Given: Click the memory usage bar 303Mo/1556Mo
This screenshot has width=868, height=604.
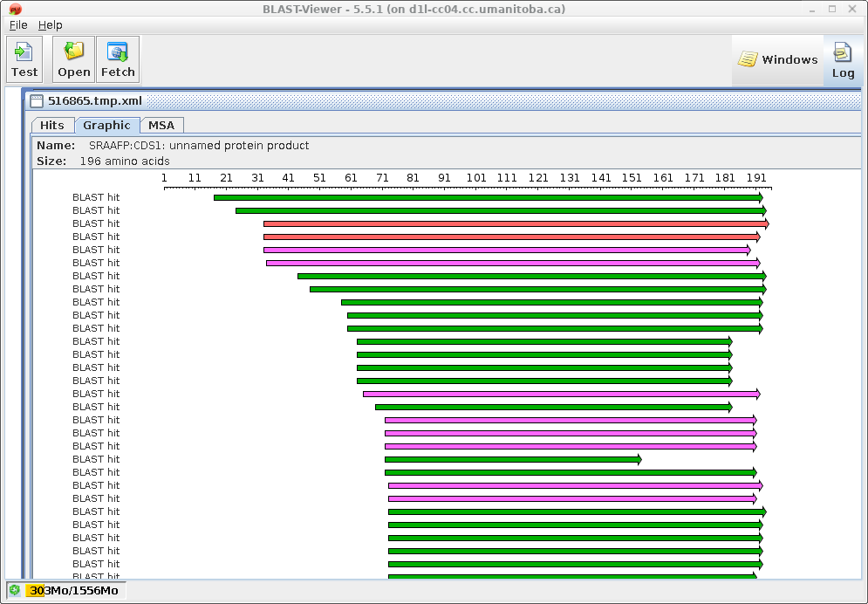Looking at the screenshot, I should click(73, 591).
